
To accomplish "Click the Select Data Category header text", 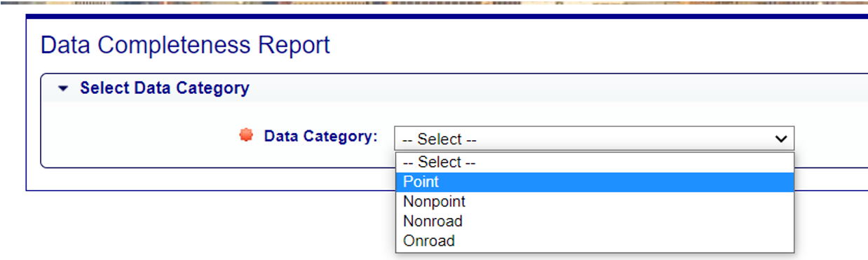I will [165, 88].
